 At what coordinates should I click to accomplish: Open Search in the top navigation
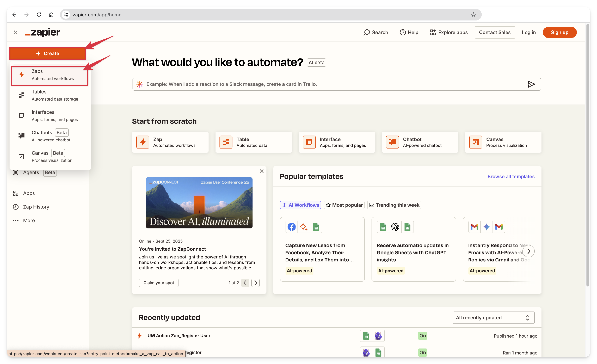(376, 32)
